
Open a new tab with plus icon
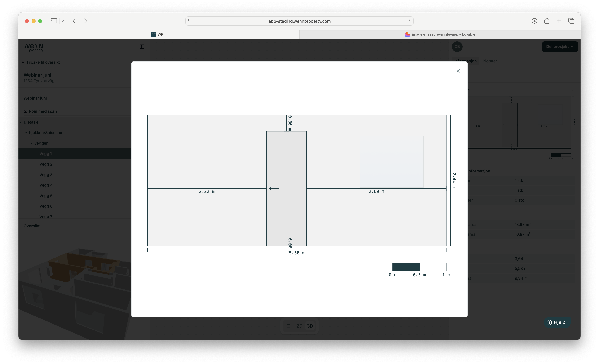[x=559, y=21]
